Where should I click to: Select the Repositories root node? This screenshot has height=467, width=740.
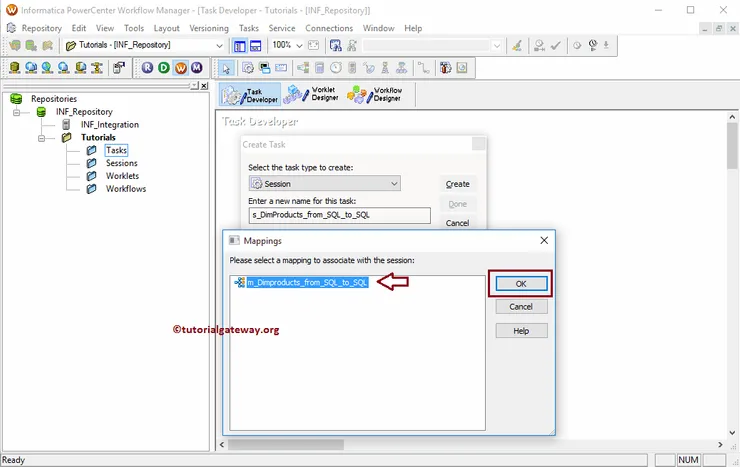[x=54, y=99]
